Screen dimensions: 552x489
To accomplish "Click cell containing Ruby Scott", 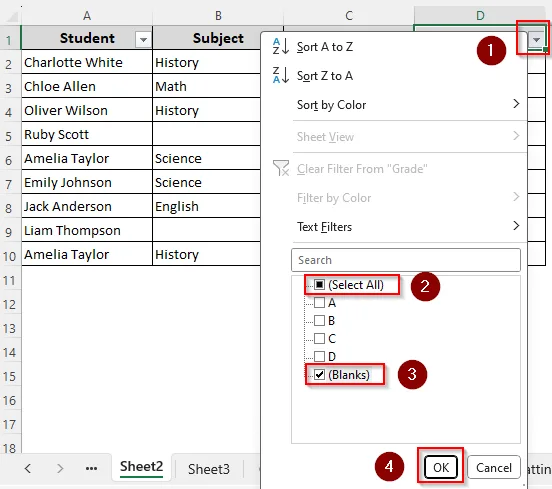I will (87, 134).
